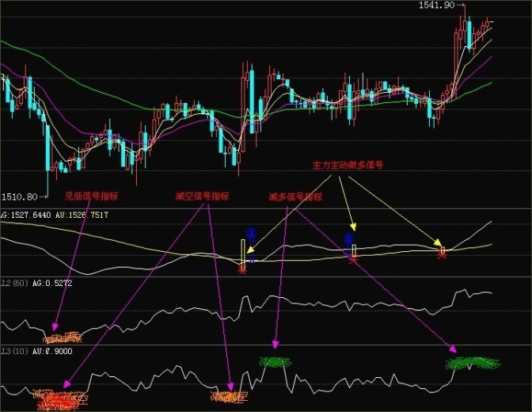Select the 减多信号指标 annotation label
Screen dimensions: 532x412
tap(295, 196)
